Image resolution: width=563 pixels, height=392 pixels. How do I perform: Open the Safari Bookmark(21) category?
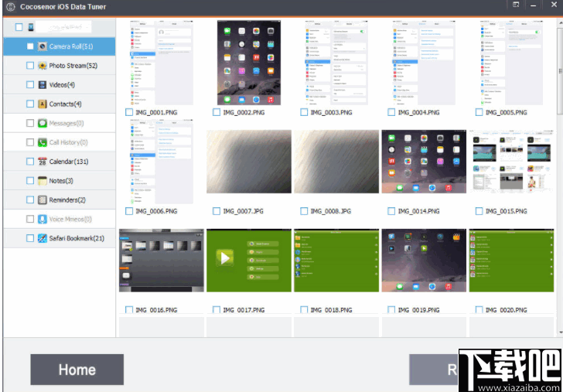(x=60, y=238)
